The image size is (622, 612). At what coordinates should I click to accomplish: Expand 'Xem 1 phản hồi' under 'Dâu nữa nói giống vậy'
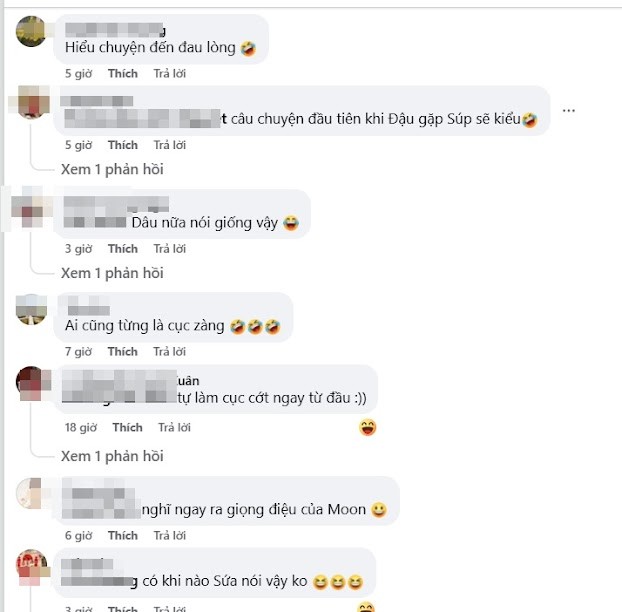[x=112, y=273]
